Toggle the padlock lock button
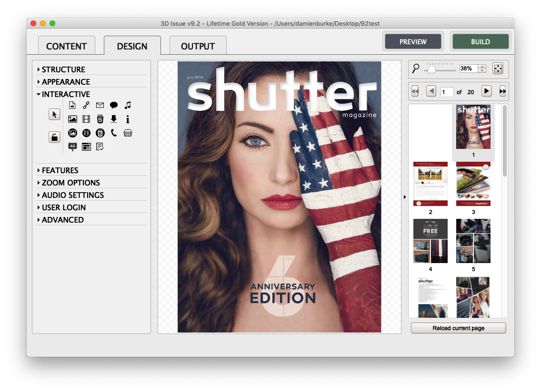 tap(54, 137)
